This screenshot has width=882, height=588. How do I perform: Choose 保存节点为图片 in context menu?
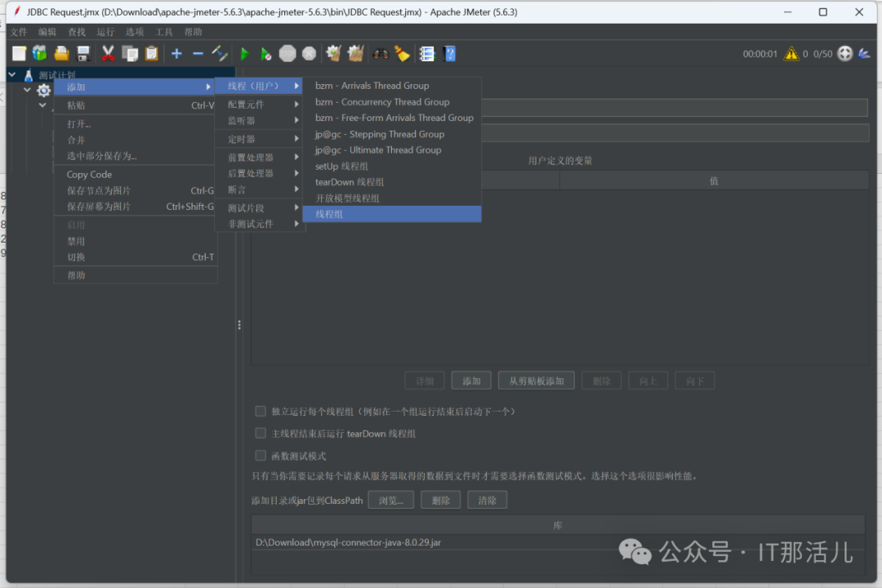pyautogui.click(x=135, y=191)
